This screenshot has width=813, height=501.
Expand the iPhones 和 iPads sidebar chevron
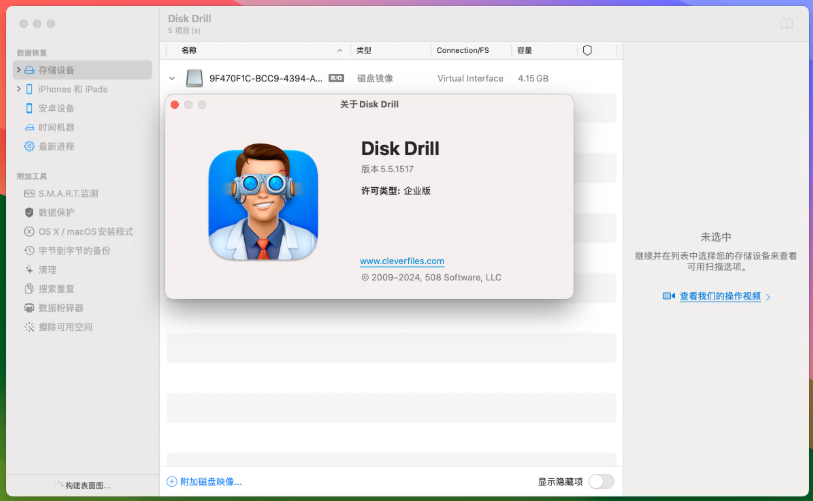pos(19,89)
